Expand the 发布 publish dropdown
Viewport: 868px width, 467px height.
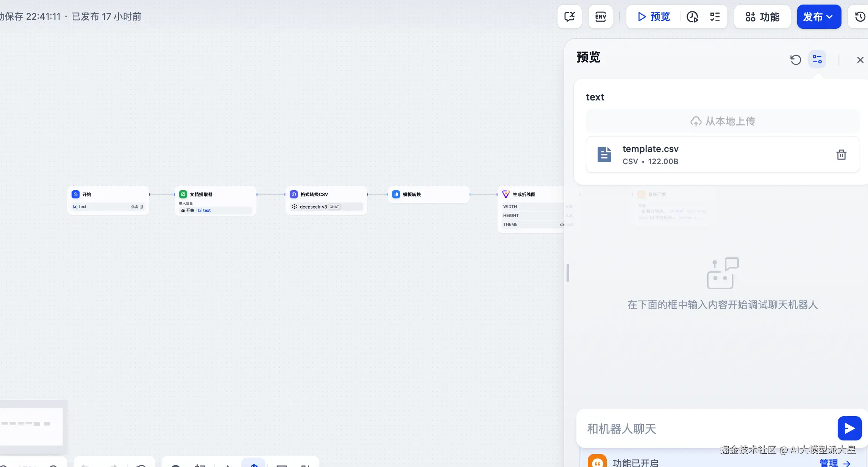tap(819, 17)
